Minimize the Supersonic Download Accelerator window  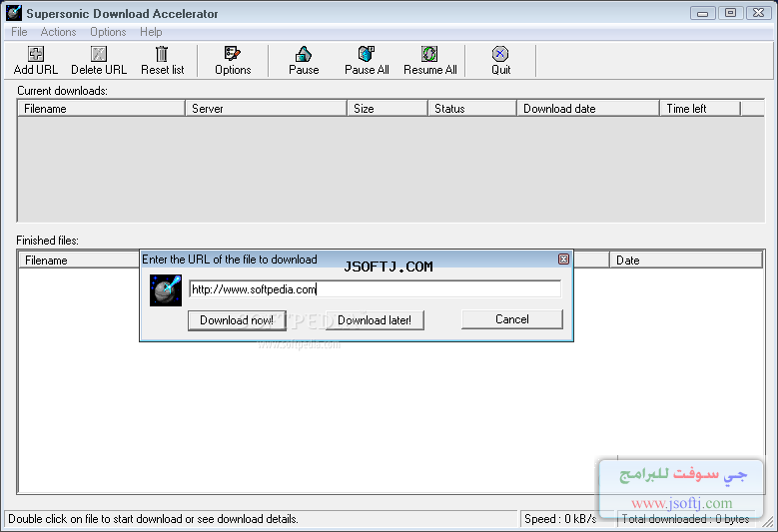tap(702, 13)
